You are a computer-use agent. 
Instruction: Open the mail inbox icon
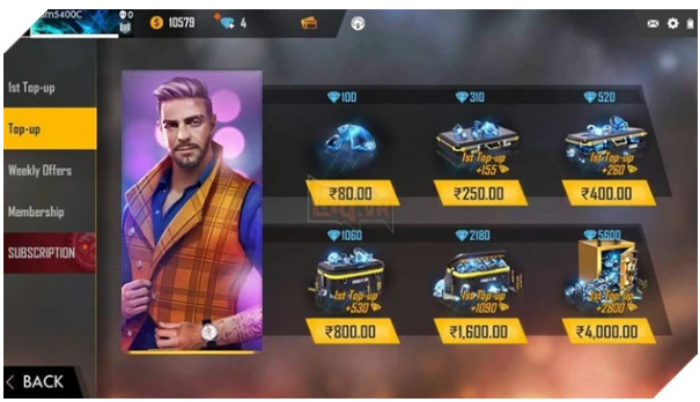(653, 23)
